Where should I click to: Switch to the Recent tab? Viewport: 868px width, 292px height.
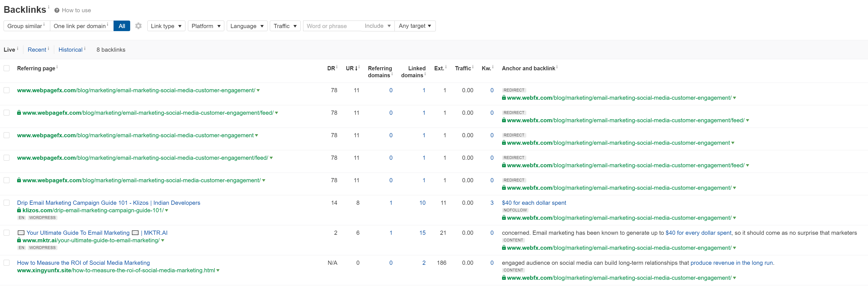37,50
